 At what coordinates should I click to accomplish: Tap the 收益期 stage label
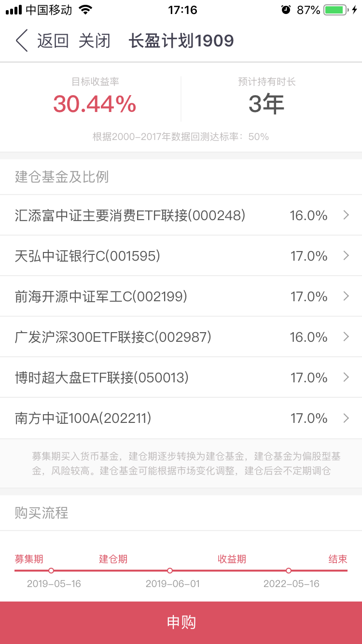click(x=232, y=559)
